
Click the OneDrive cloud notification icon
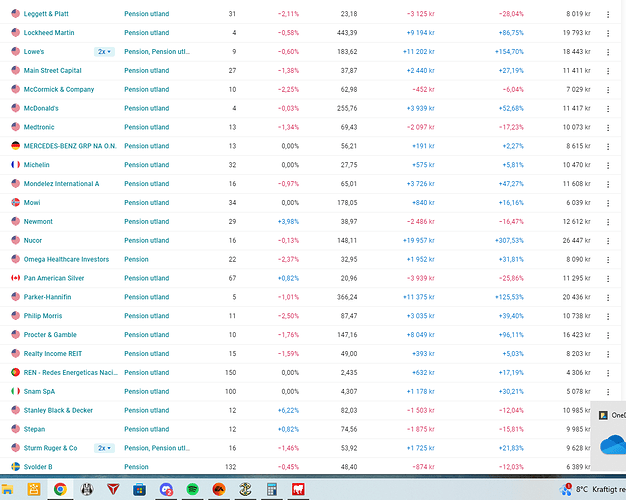click(611, 445)
